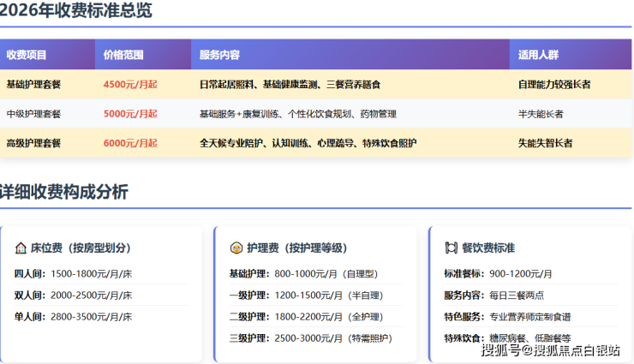Click the 详细收费构成分析 heading

[63, 192]
